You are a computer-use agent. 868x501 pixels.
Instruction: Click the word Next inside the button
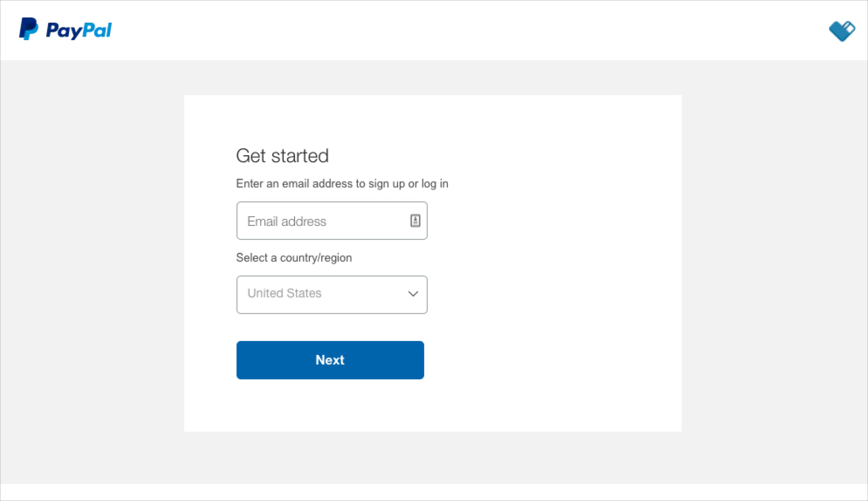[x=330, y=360]
